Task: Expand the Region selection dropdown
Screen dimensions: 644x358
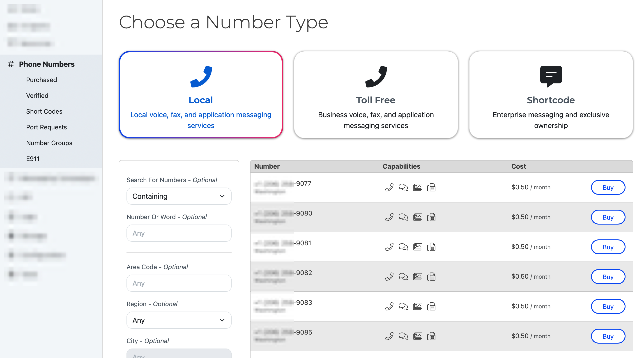Action: point(178,320)
